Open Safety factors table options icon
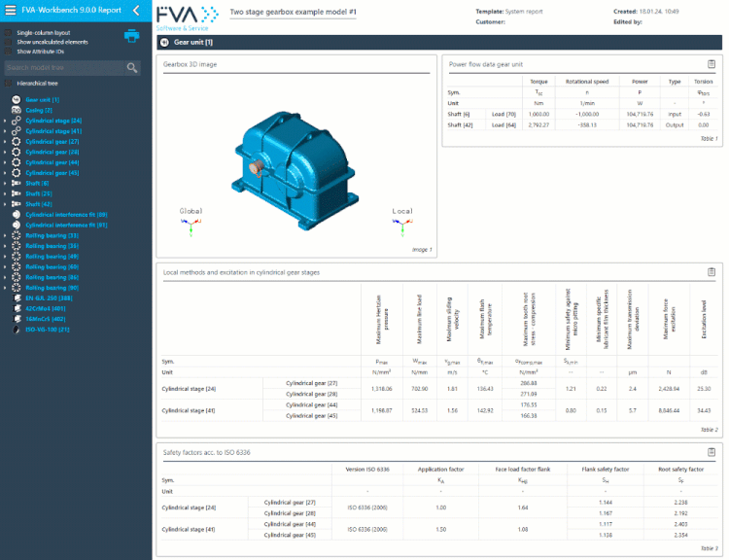The width and height of the screenshot is (729, 560). [x=712, y=452]
